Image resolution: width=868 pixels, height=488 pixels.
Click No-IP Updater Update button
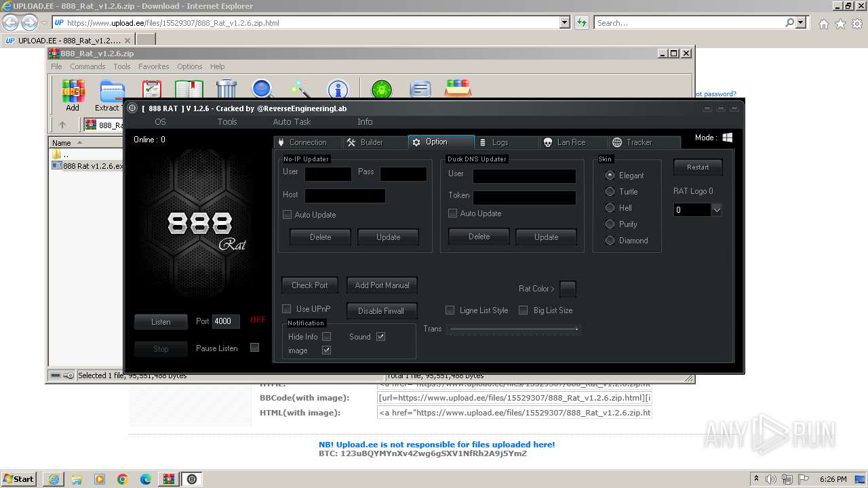pyautogui.click(x=388, y=237)
